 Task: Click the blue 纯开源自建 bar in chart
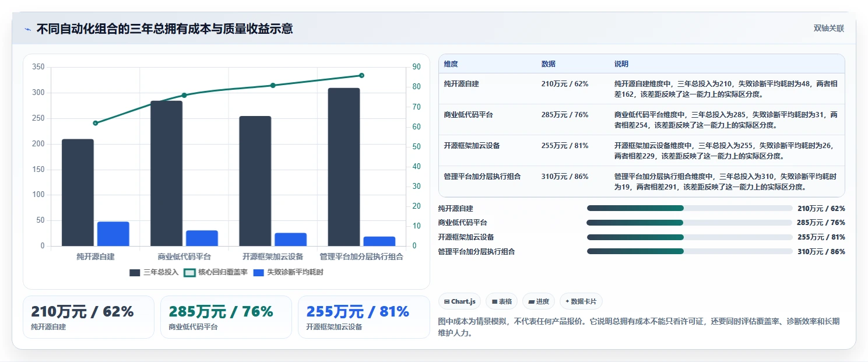(x=113, y=234)
